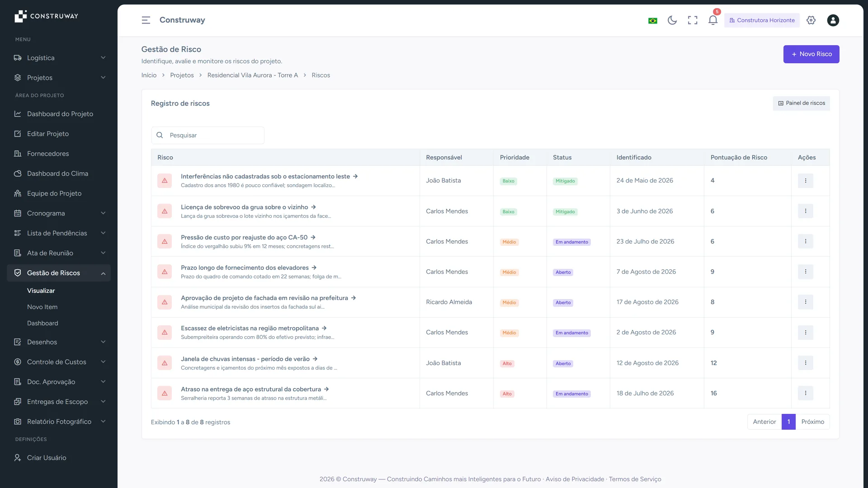Open actions menu for Prazo longo elevadores row
Viewport: 868px width, 488px height.
coord(805,272)
